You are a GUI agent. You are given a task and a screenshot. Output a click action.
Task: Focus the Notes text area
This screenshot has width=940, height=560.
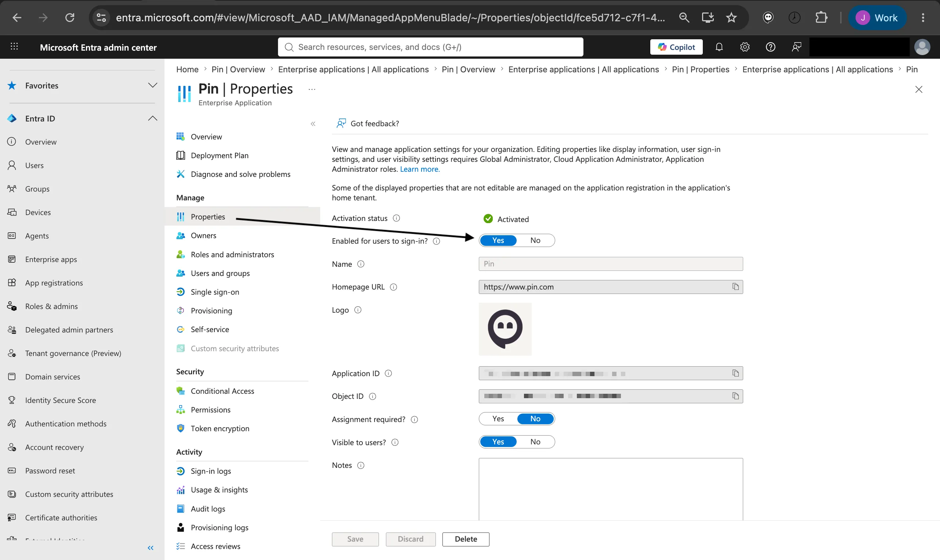point(610,489)
